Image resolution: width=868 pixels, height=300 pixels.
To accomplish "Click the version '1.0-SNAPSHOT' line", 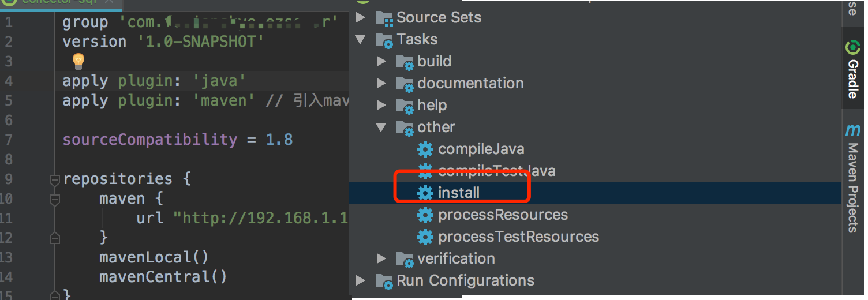I will 163,42.
